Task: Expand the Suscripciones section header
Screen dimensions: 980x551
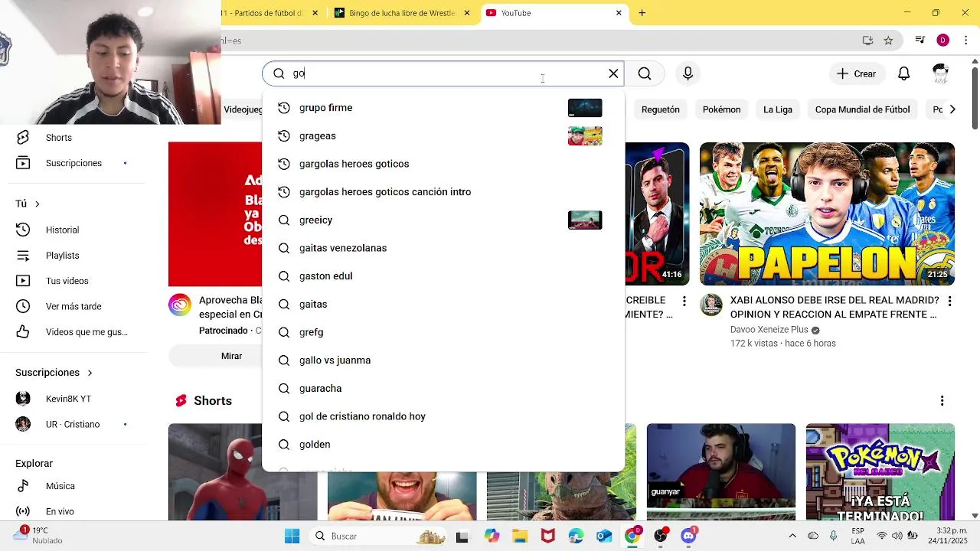Action: [54, 373]
